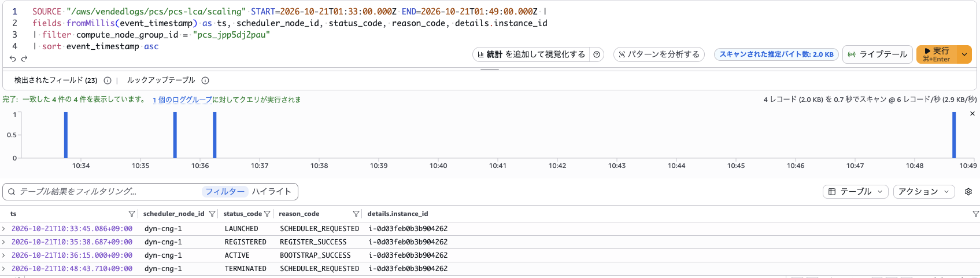980x278 pixels.
Task: Click 統計を追加して視覚化する button
Action: 531,54
